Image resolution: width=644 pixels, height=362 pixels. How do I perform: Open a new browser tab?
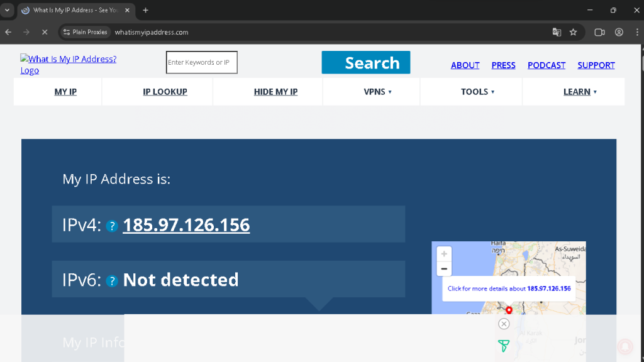[x=145, y=10]
